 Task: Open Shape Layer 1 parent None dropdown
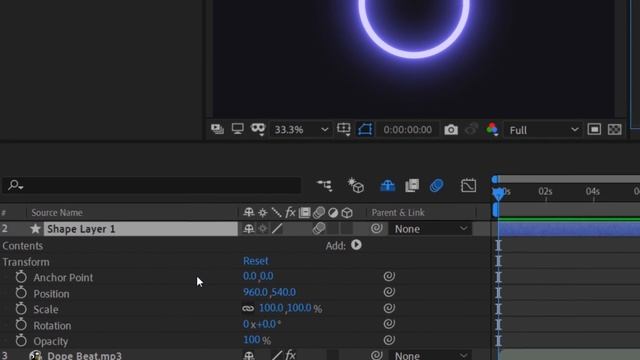point(430,229)
